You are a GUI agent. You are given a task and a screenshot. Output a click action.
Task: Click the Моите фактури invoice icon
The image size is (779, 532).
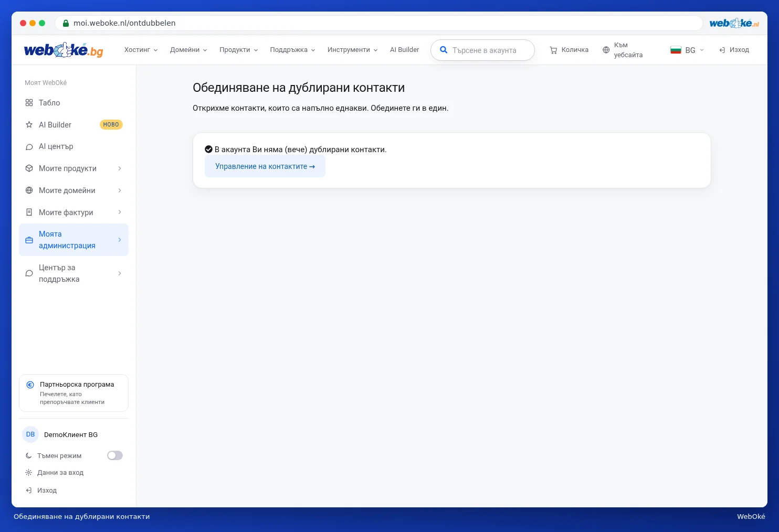[29, 212]
